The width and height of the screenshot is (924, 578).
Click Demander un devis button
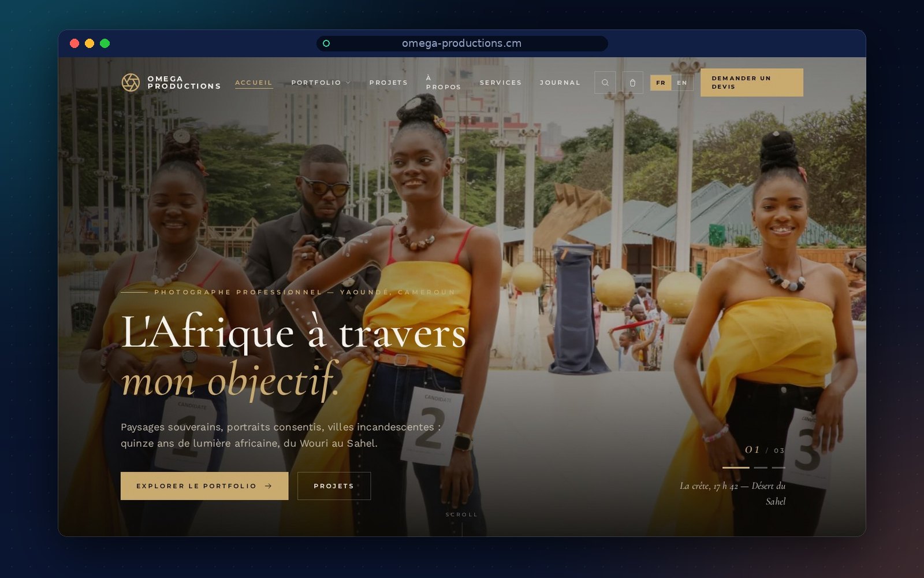[751, 83]
